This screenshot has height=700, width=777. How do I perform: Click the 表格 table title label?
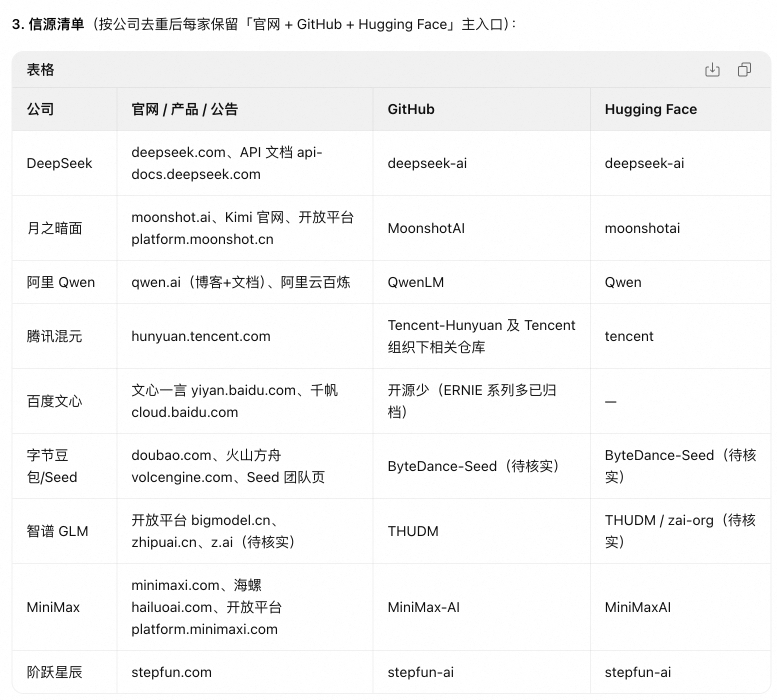coord(40,70)
